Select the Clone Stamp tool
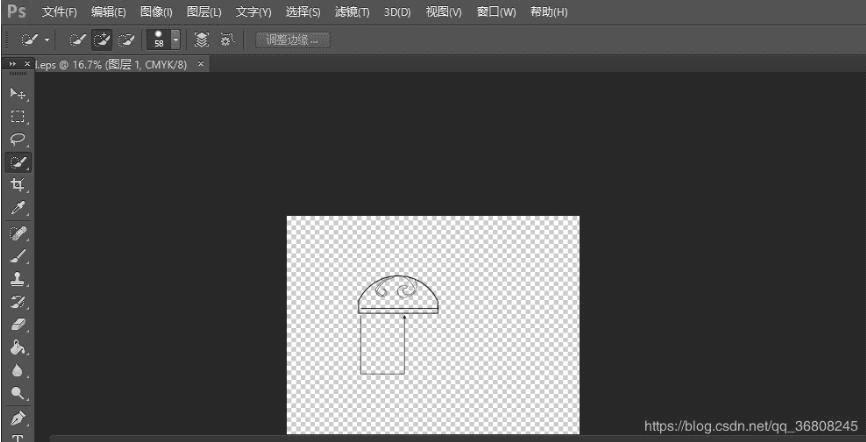This screenshot has height=442, width=866. click(18, 279)
